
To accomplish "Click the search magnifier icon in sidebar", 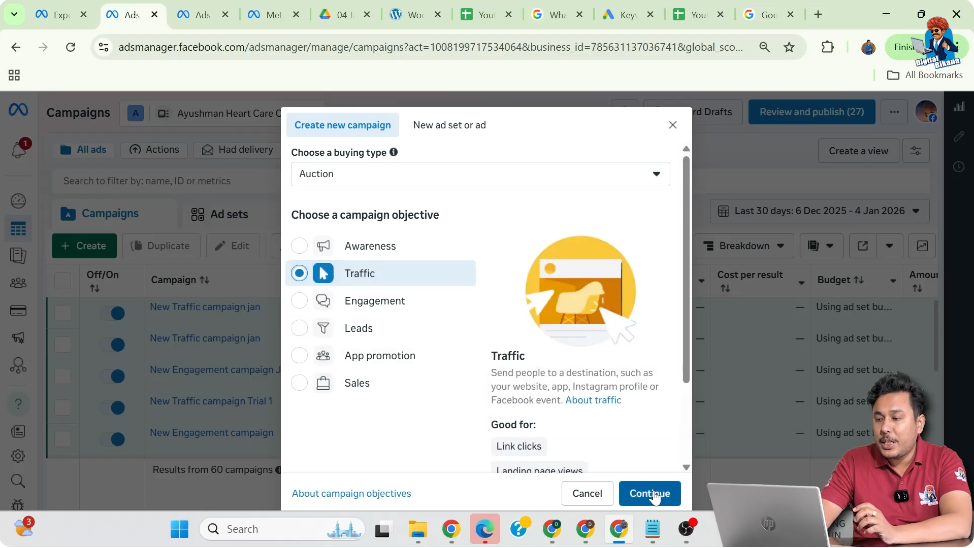I will tap(18, 481).
